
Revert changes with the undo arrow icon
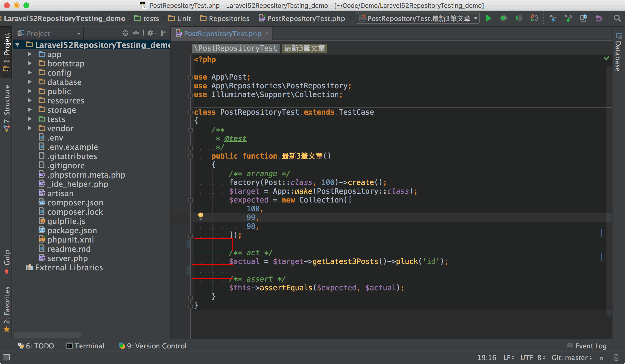point(598,18)
